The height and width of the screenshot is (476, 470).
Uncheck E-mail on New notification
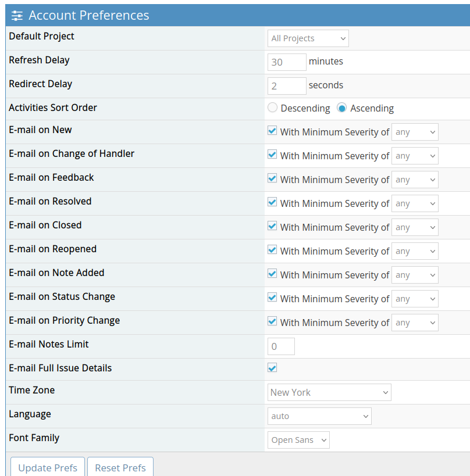coord(272,131)
